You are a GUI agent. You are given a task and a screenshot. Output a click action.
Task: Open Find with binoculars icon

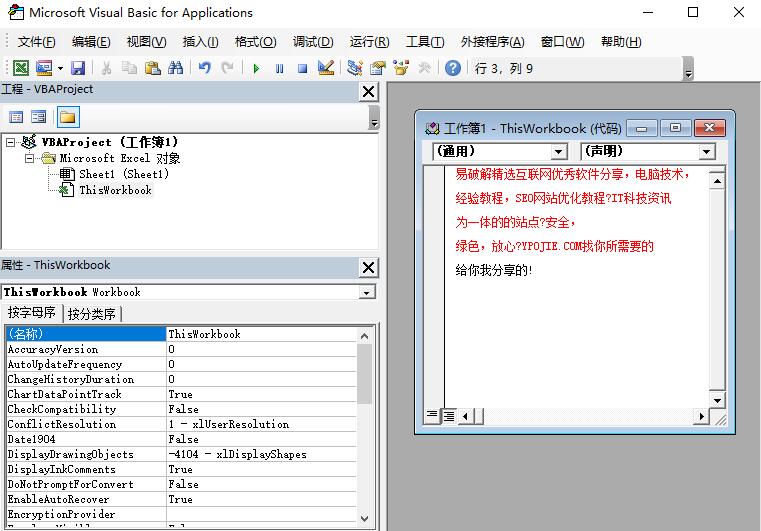pyautogui.click(x=175, y=68)
